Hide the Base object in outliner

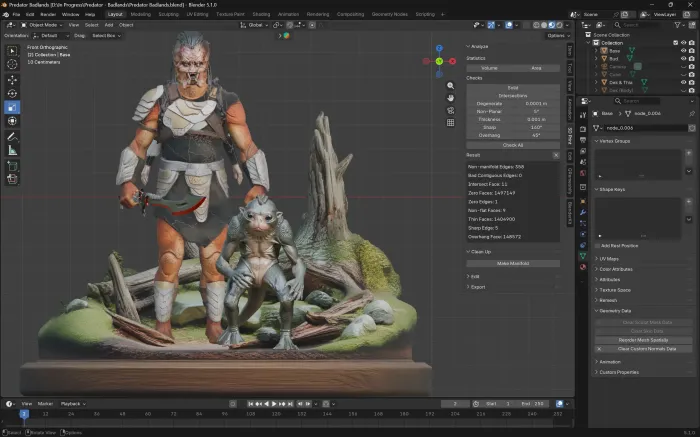click(683, 51)
